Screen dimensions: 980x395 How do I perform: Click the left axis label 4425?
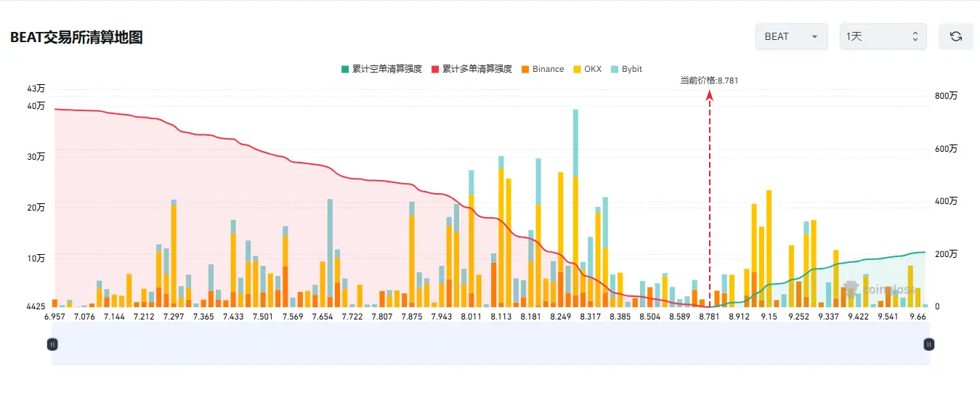tap(35, 307)
